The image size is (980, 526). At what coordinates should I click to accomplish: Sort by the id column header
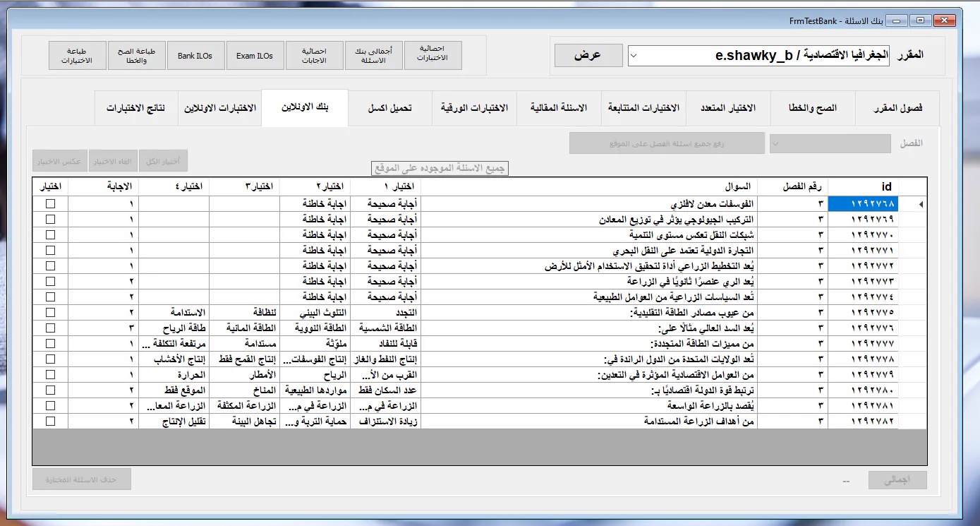pos(863,186)
